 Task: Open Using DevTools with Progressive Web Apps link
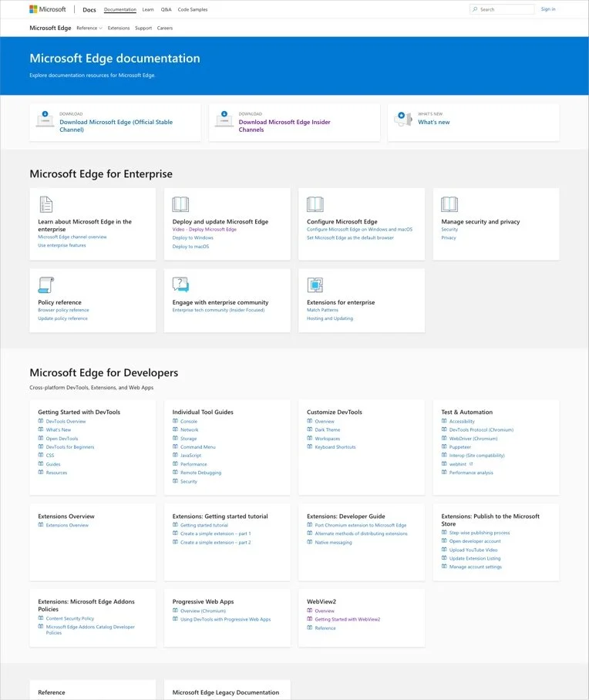pyautogui.click(x=226, y=620)
